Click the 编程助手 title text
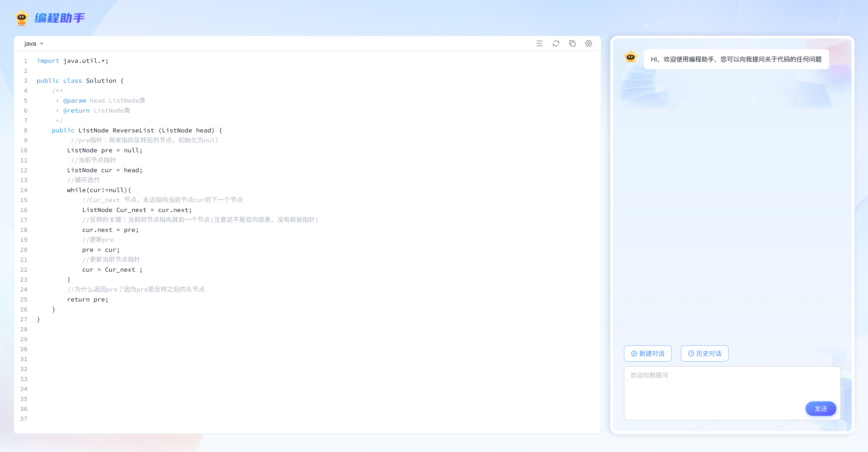Screen dimensions: 868x452 pos(60,18)
